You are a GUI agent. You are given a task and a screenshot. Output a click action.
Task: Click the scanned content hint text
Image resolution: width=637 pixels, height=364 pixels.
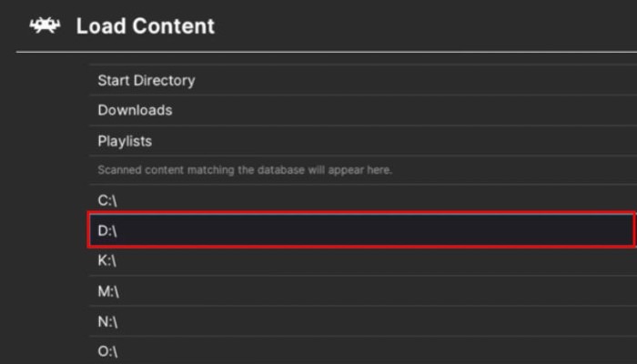[245, 170]
